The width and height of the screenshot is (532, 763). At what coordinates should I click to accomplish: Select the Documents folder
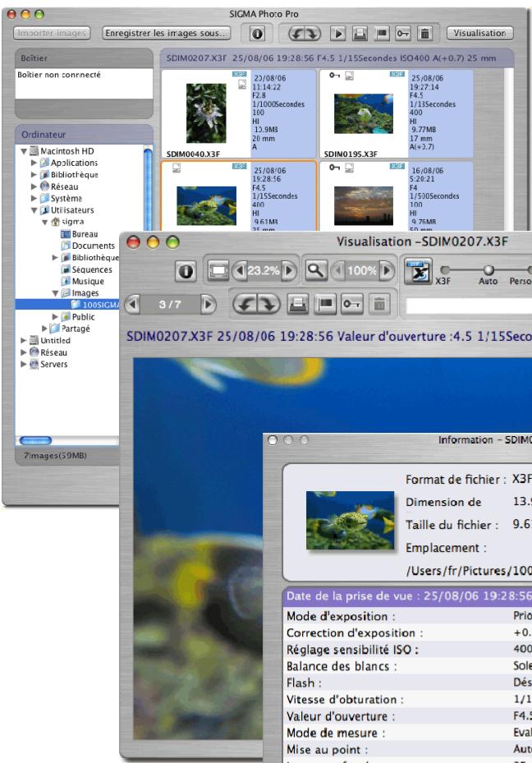[88, 246]
